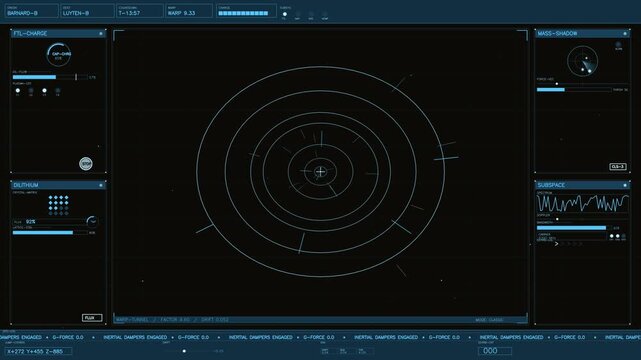Click the SUBSPACE panel header dot
The height and width of the screenshot is (360, 641).
(625, 185)
